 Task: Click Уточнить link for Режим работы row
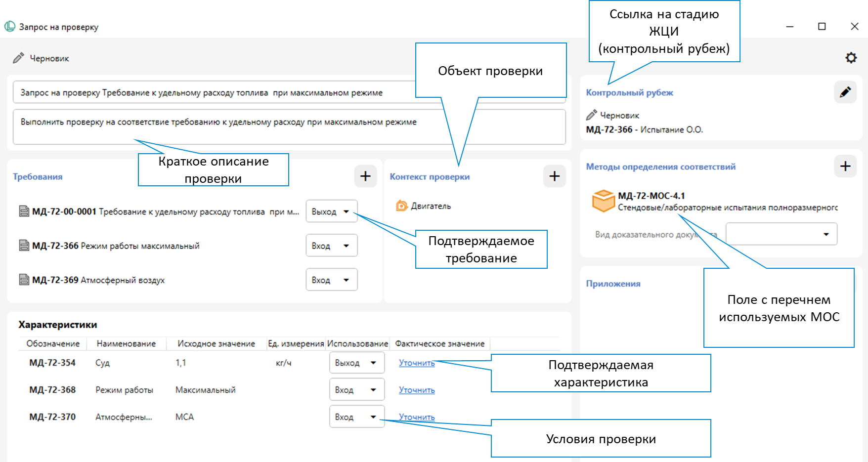(x=417, y=390)
